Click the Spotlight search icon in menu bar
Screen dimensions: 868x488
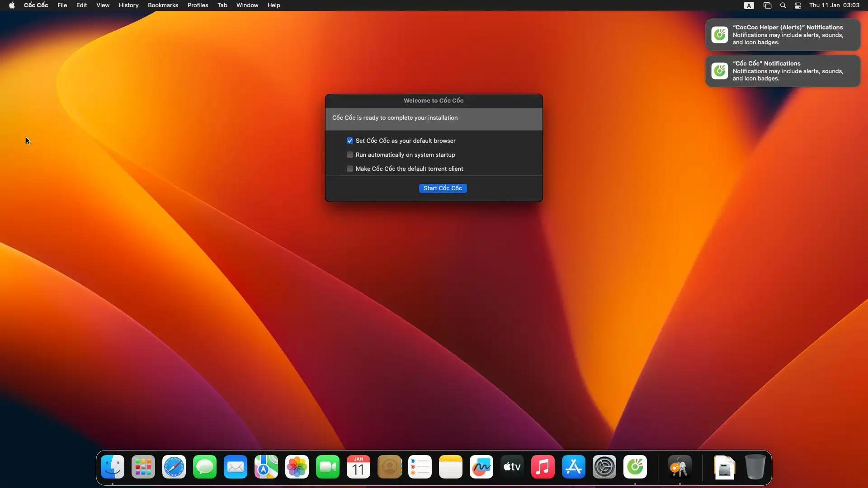783,5
